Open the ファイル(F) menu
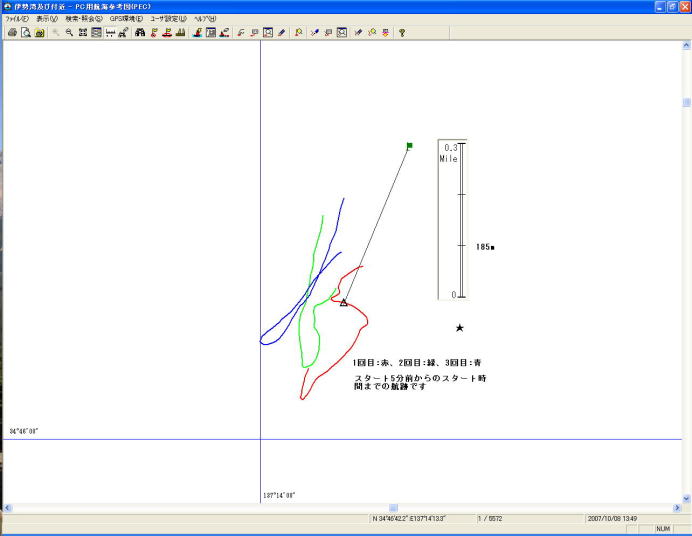 click(17, 19)
